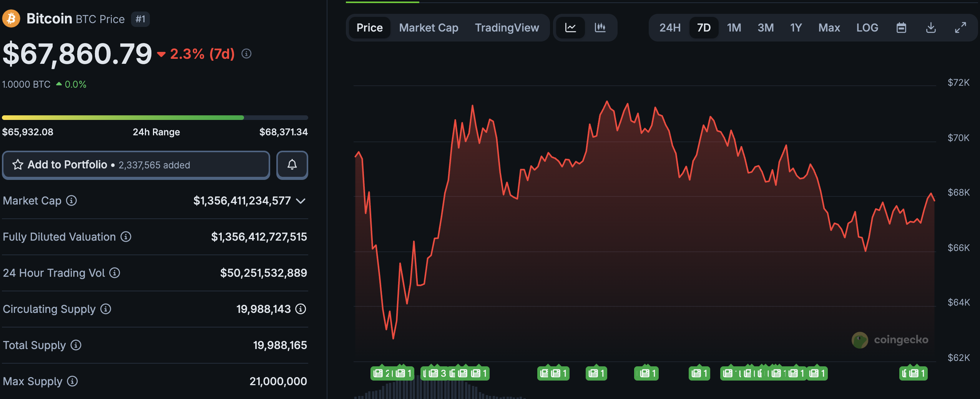Download the chart data via download icon

931,28
